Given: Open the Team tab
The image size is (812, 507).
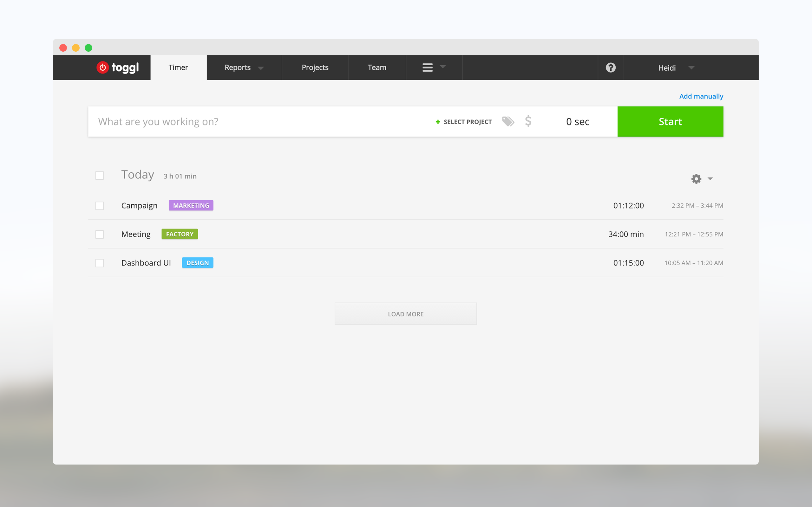Looking at the screenshot, I should point(377,67).
